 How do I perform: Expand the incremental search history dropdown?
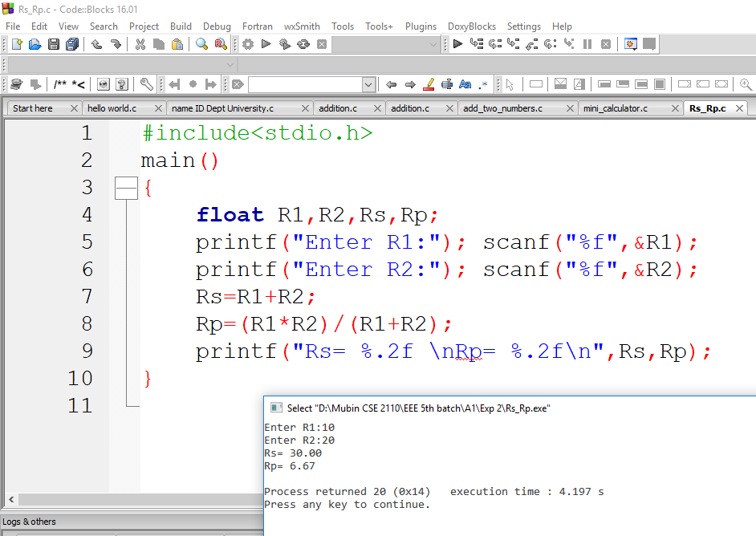368,84
